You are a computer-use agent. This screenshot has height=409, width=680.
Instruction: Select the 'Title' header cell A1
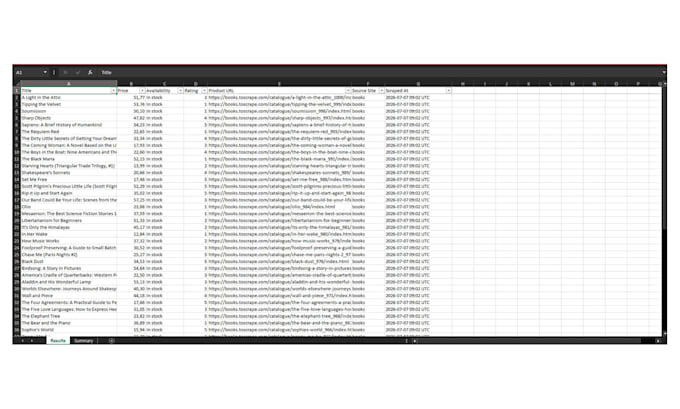coord(69,91)
